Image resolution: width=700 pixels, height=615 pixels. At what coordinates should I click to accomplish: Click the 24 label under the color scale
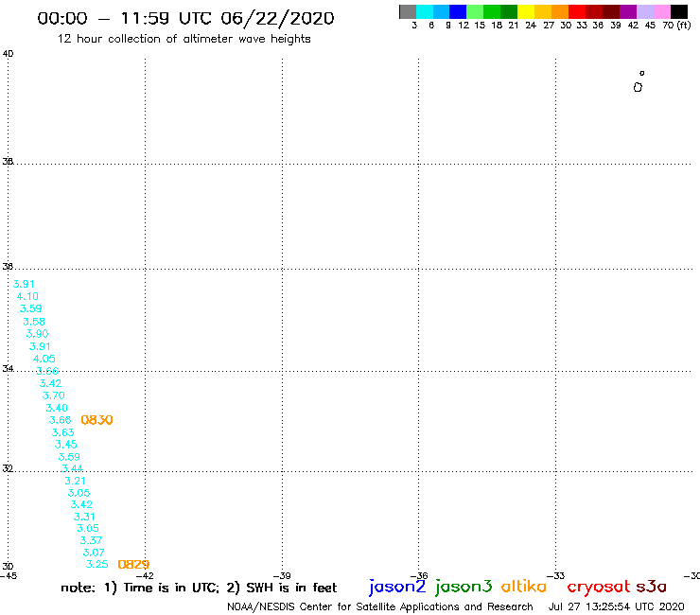pyautogui.click(x=531, y=26)
